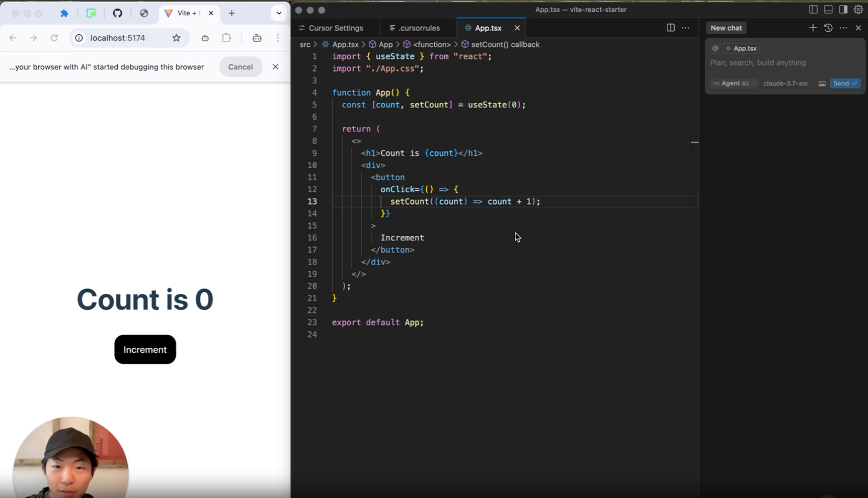
Task: Click the "Count is 0" heading
Action: point(145,300)
